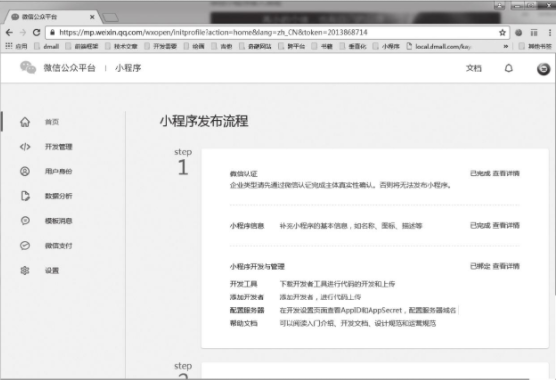Open the account avatar in the header
The height and width of the screenshot is (380, 556).
coord(543,69)
